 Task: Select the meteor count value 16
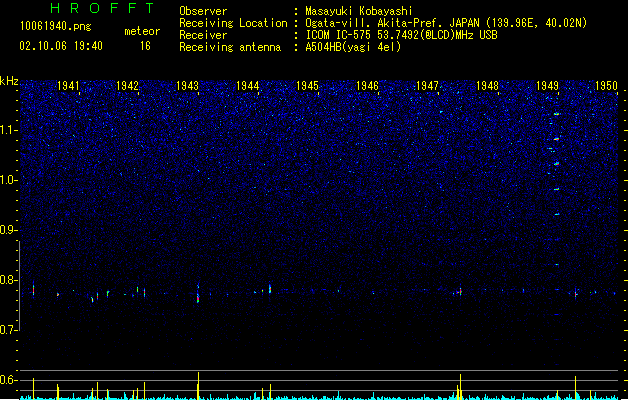pyautogui.click(x=145, y=46)
